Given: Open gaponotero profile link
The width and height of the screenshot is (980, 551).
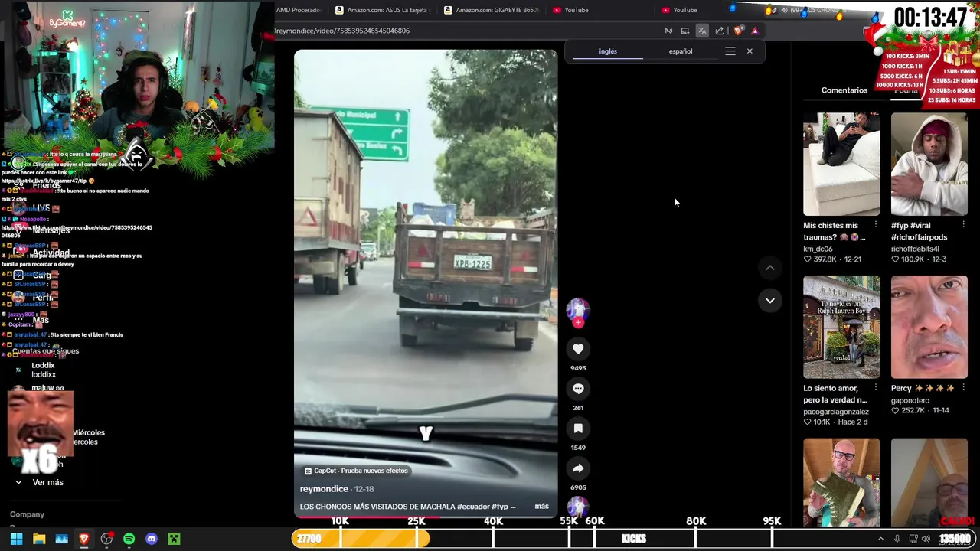Looking at the screenshot, I should 910,400.
